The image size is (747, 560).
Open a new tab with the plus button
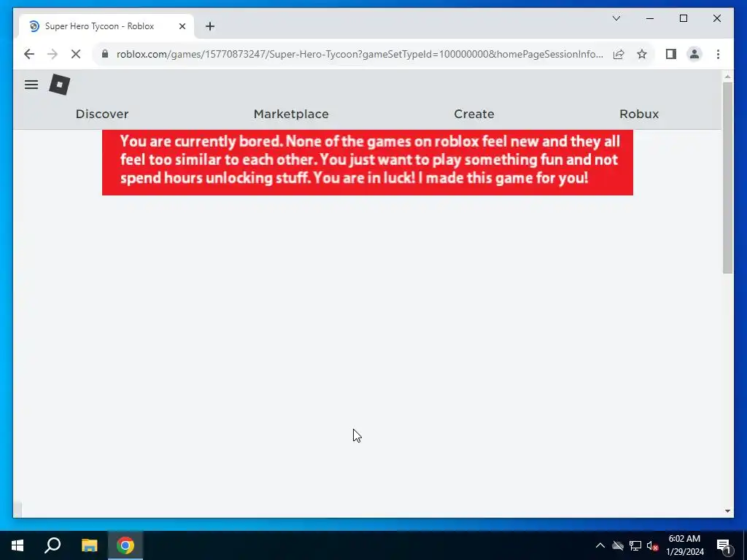click(210, 26)
